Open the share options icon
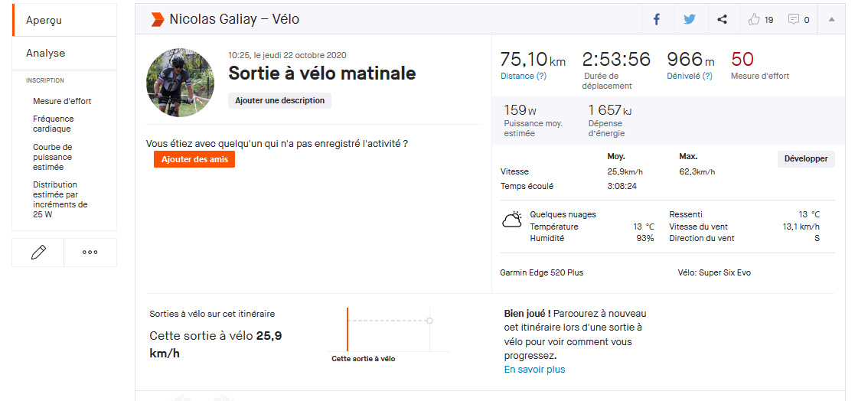 pos(722,20)
